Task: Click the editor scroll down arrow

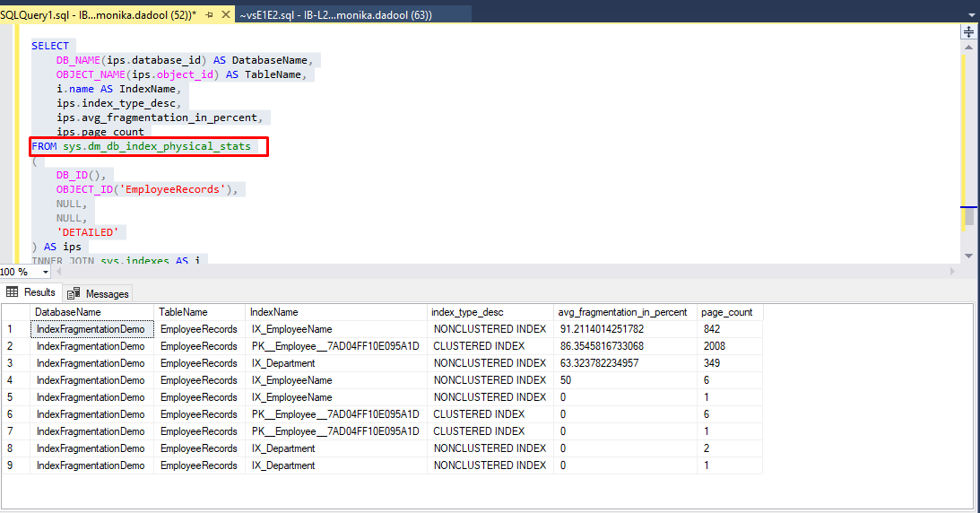Action: pyautogui.click(x=968, y=256)
